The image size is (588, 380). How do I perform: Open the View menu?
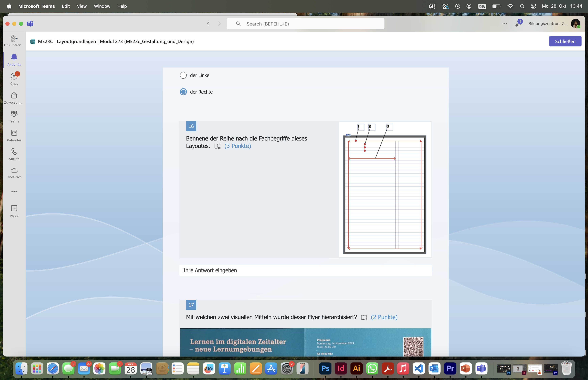(82, 6)
